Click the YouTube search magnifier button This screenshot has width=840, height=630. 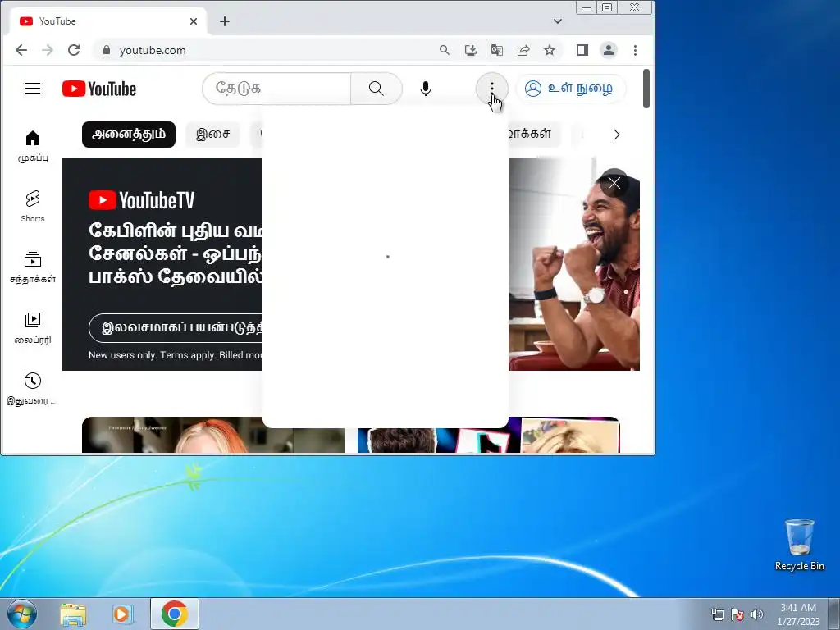tap(376, 89)
